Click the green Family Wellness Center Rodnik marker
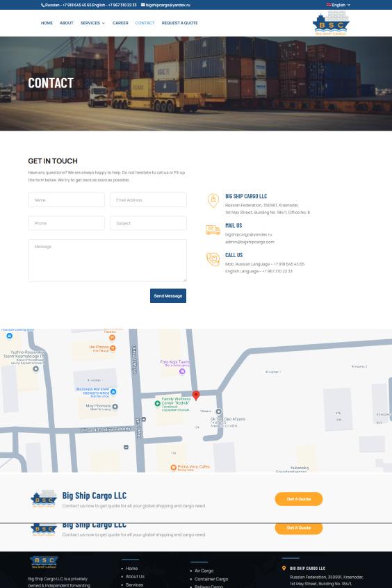This screenshot has width=392, height=588. tap(158, 404)
